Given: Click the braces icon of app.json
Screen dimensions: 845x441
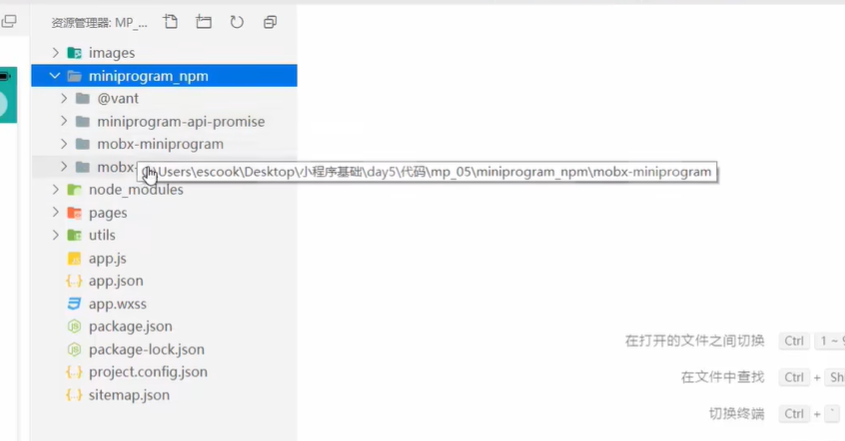Looking at the screenshot, I should [x=74, y=281].
